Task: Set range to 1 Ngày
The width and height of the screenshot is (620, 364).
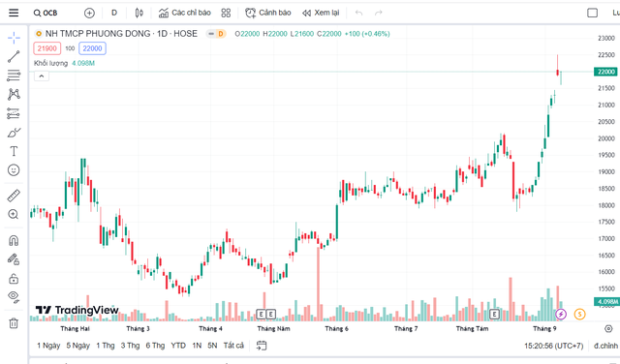Action: pos(48,346)
